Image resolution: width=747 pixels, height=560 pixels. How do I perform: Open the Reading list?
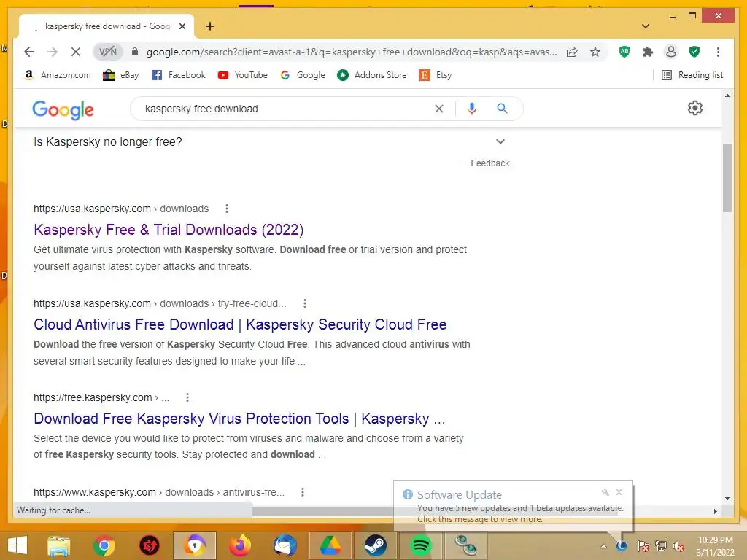coord(693,75)
